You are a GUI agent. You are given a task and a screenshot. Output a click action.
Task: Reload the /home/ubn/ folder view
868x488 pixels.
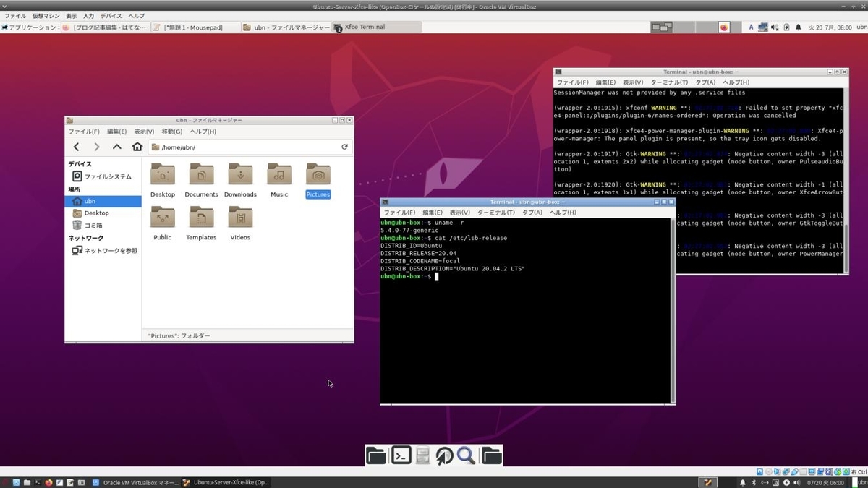[x=345, y=147]
